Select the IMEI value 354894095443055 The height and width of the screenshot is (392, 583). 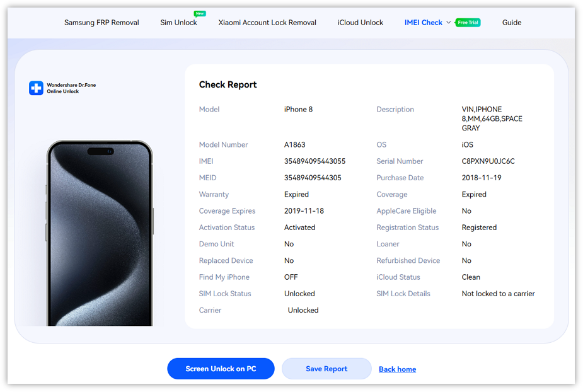pyautogui.click(x=315, y=161)
